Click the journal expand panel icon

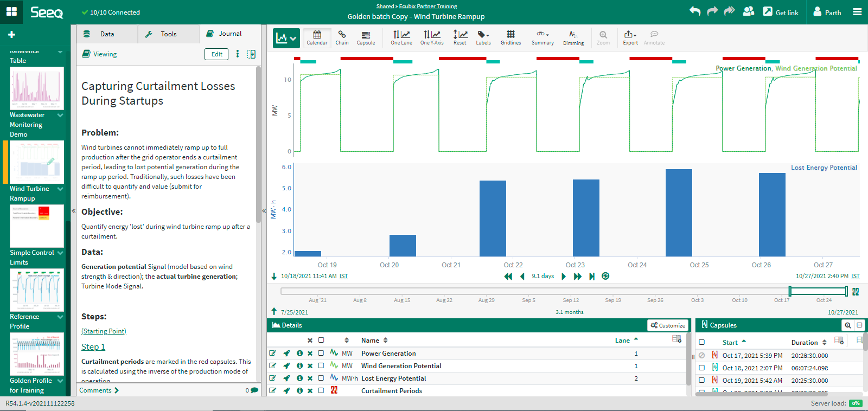[x=251, y=54]
